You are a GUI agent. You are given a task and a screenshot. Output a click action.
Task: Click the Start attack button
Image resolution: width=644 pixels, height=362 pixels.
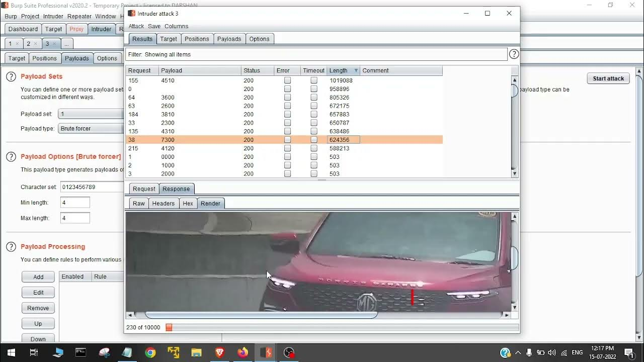608,78
